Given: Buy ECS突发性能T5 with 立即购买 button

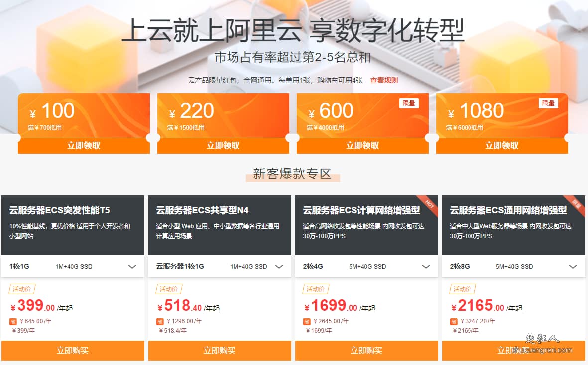Looking at the screenshot, I should [x=73, y=351].
